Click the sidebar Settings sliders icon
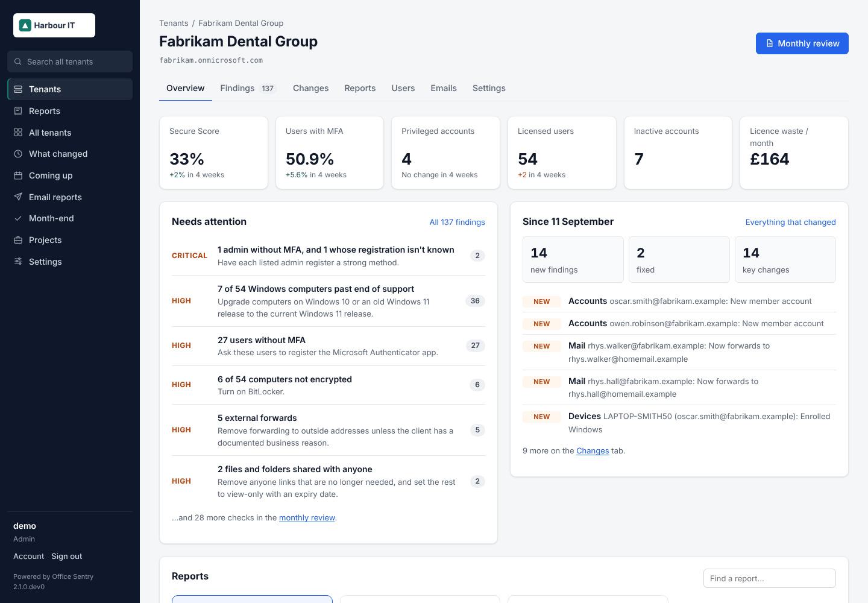The image size is (868, 603). click(x=18, y=262)
